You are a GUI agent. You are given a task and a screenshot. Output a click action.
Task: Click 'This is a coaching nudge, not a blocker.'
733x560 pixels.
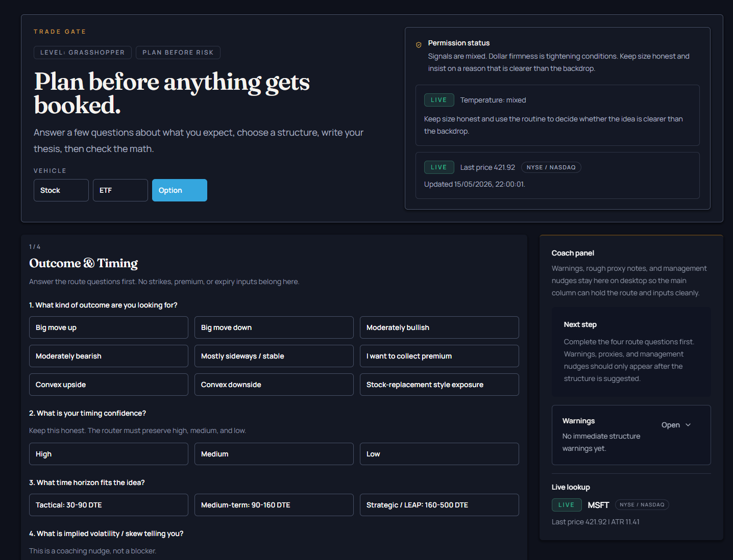pos(93,551)
